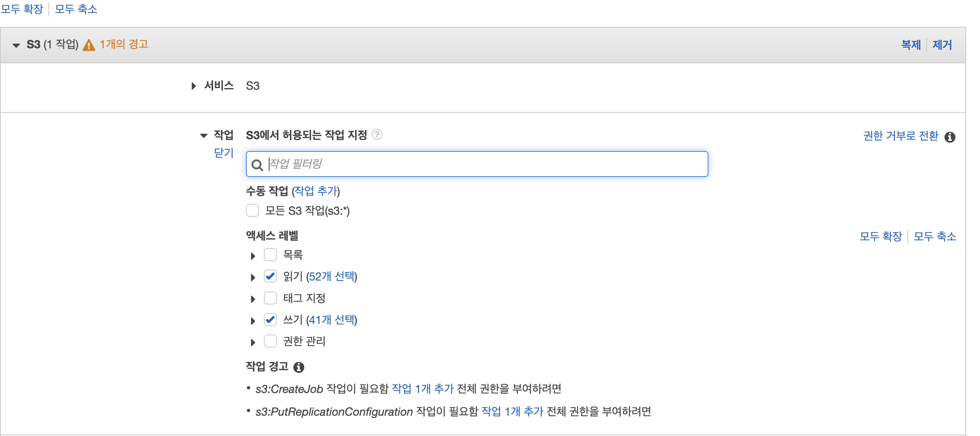The image size is (980, 436).
Task: Expand the 태그 지정 row arrow
Action: pyautogui.click(x=253, y=299)
